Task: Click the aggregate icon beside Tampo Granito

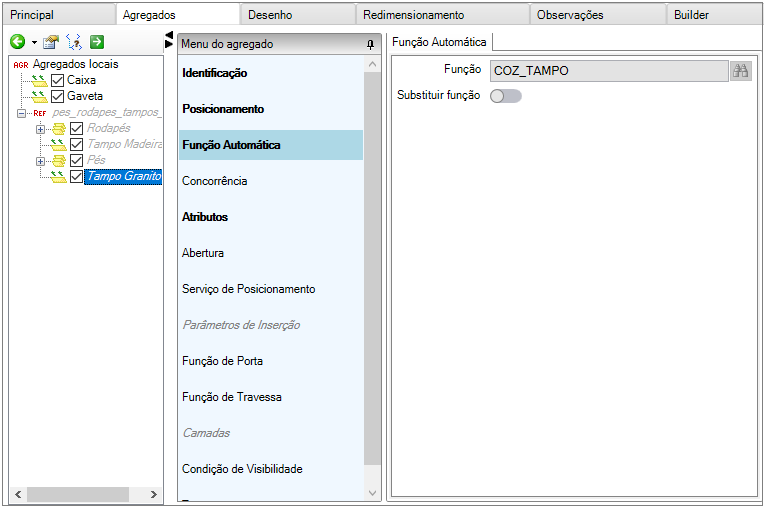Action: tap(59, 176)
